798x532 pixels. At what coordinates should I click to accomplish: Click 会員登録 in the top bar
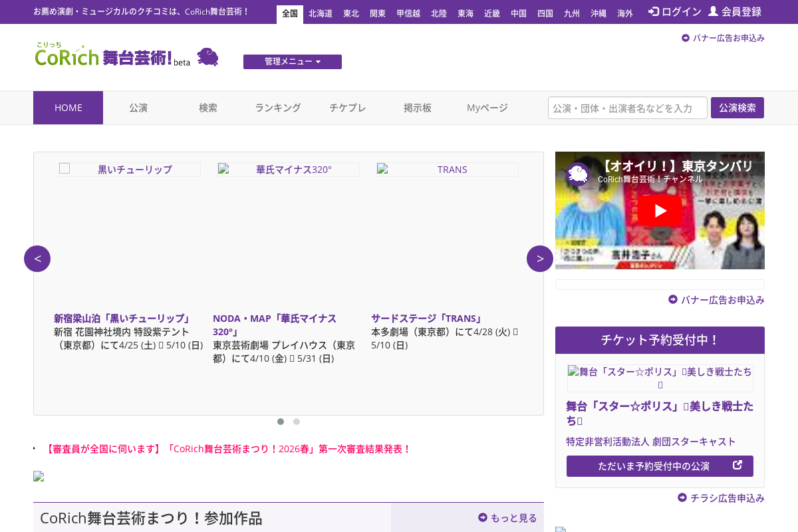(735, 11)
